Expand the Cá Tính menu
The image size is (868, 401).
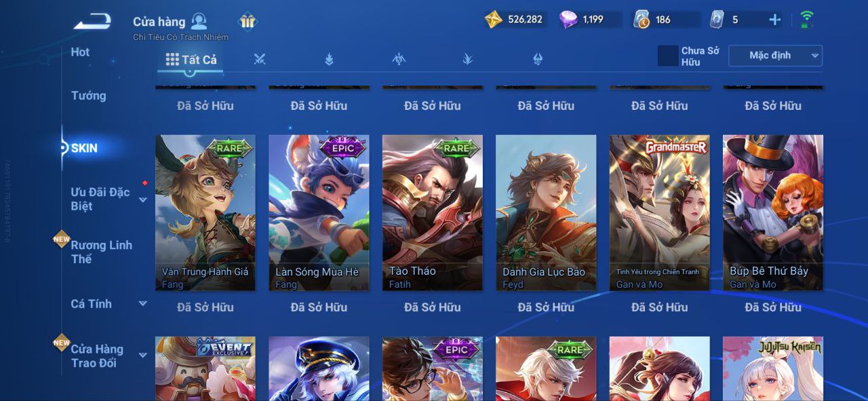tap(143, 303)
